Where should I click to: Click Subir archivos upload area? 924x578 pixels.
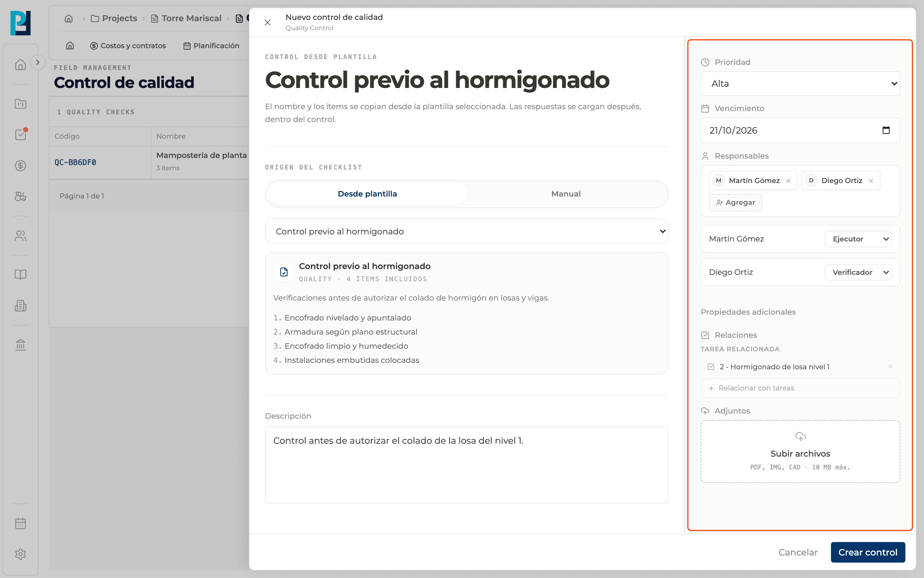(x=800, y=451)
